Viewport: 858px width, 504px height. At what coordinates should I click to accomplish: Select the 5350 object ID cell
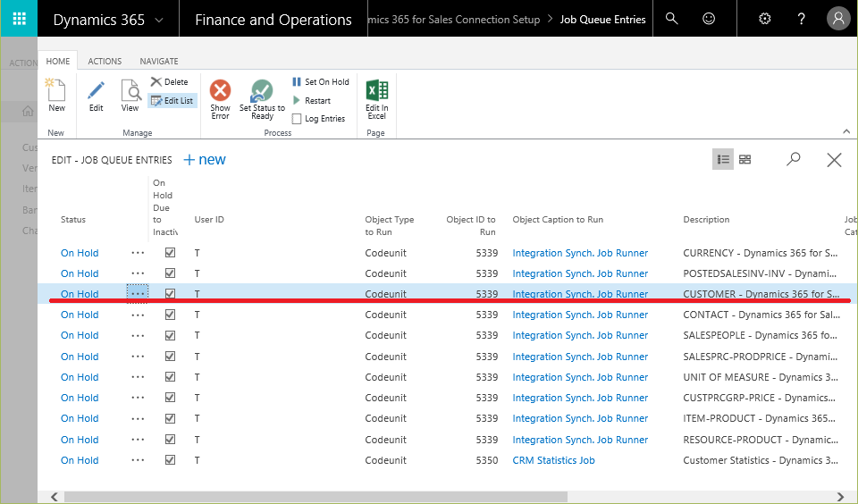[487, 460]
